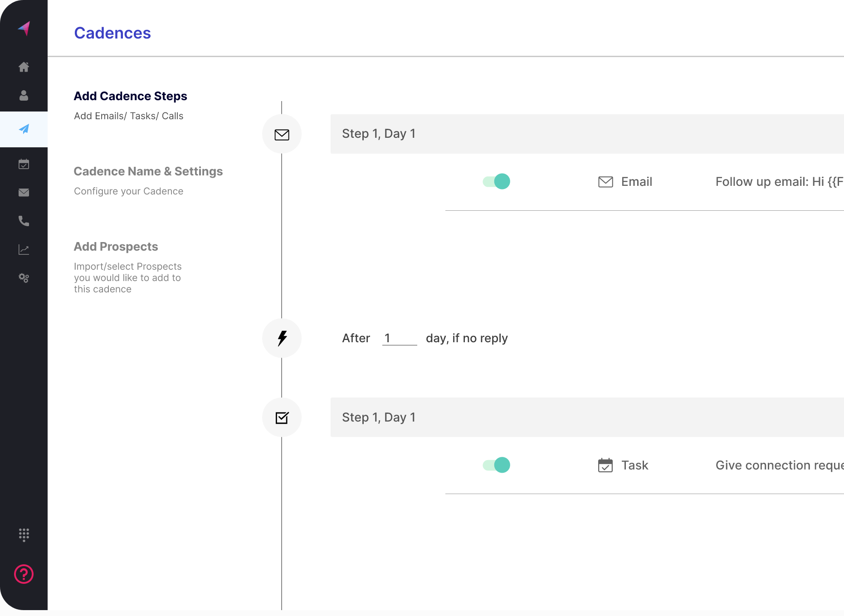Disable the Email step toggle
Screen dimensions: 844x616
(x=497, y=181)
